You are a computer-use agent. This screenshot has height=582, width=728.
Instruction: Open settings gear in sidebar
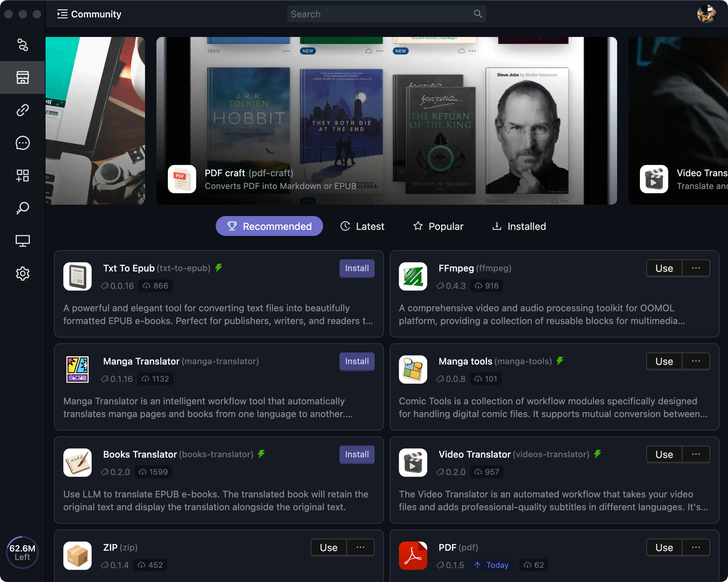[x=23, y=274]
